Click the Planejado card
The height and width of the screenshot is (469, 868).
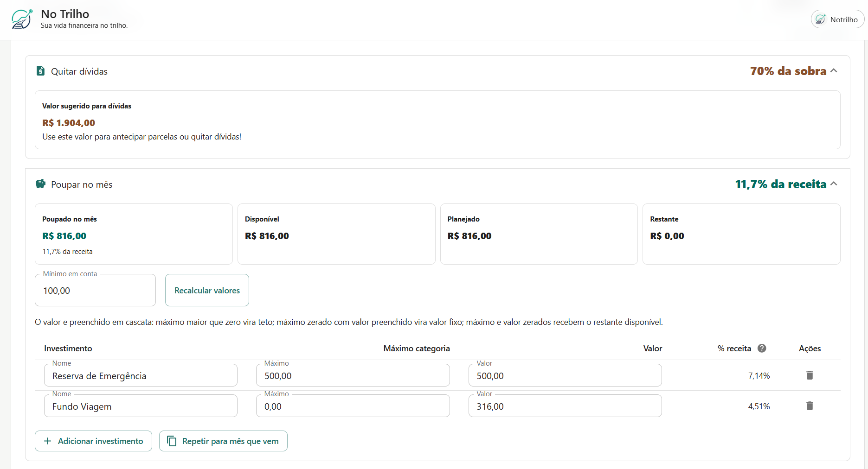pyautogui.click(x=539, y=234)
